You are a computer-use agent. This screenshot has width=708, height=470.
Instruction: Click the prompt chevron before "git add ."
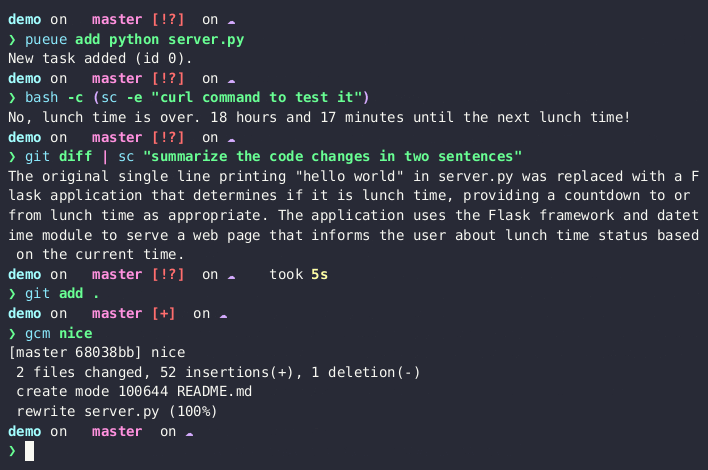12,294
